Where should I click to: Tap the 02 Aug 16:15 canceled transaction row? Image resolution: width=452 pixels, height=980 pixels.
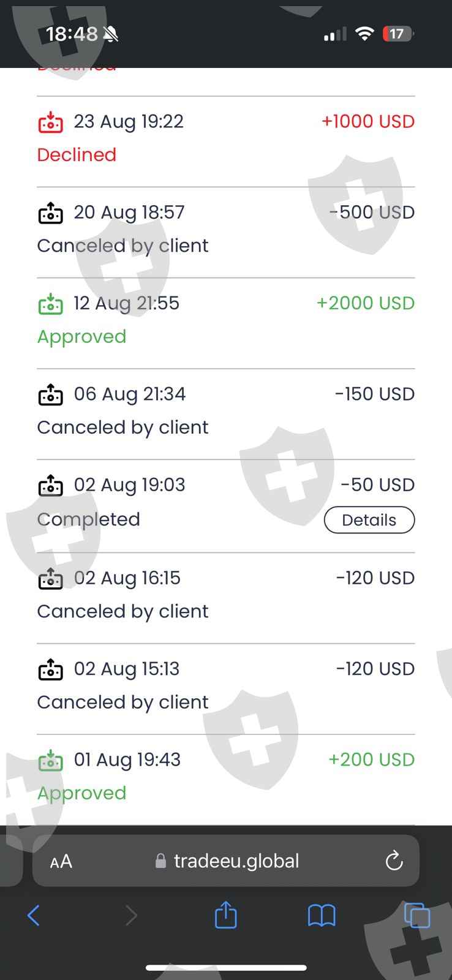(x=225, y=595)
